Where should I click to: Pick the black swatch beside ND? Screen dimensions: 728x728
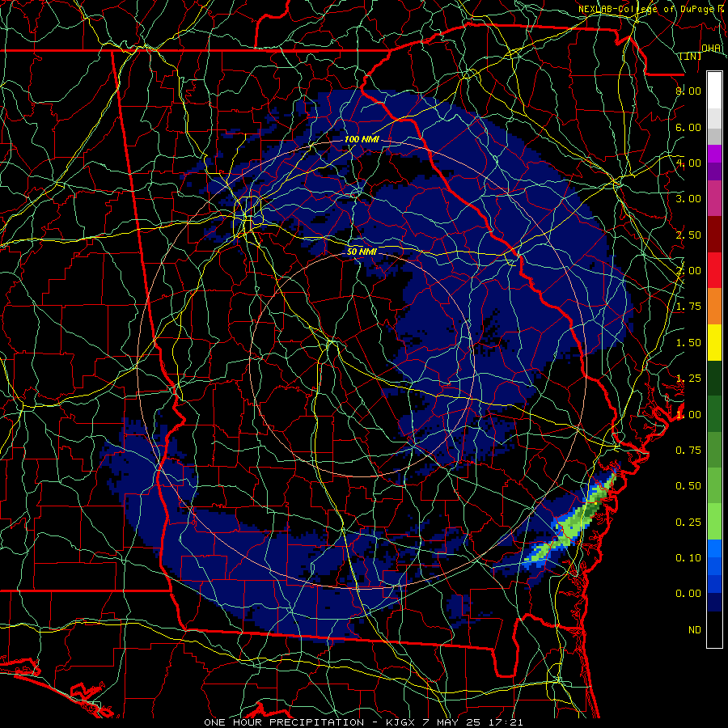click(714, 629)
